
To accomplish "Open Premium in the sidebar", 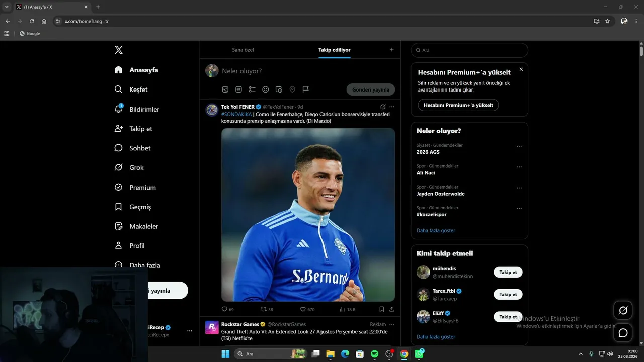I will pos(135,187).
